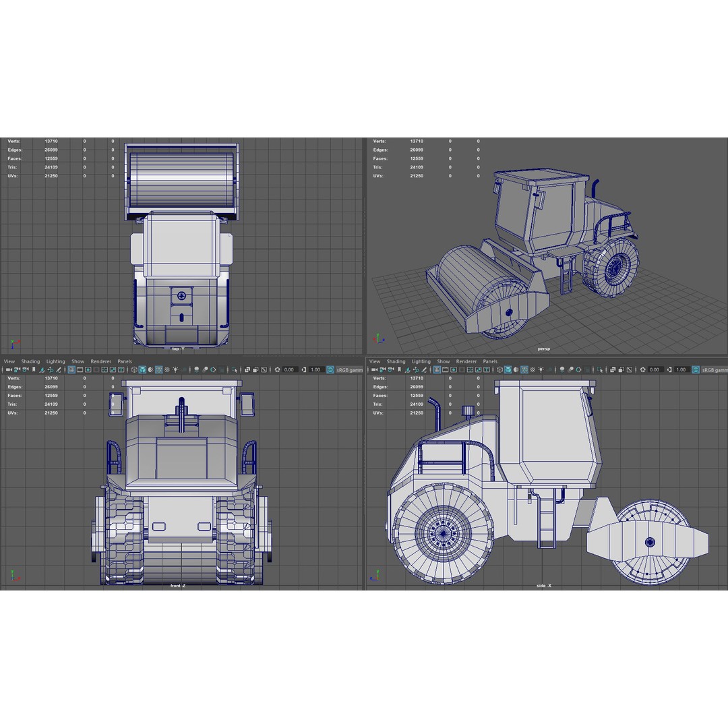Click Motion Blur icon in front view toolbar
This screenshot has width=728, height=728.
205,369
